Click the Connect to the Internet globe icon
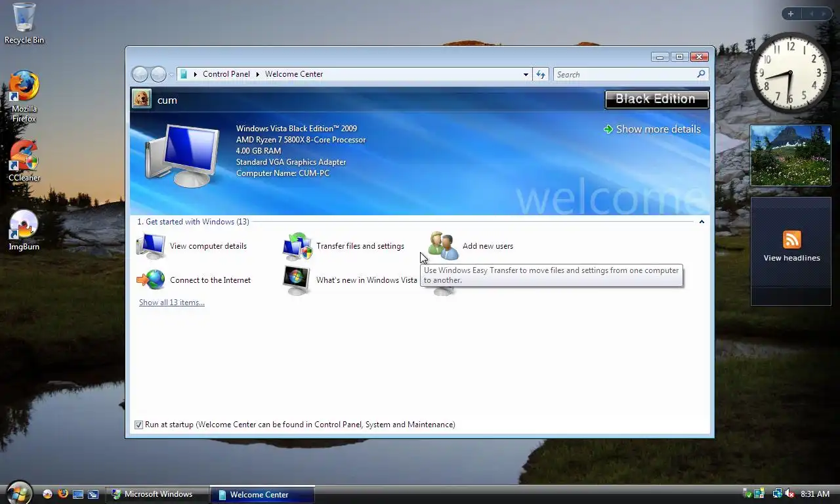 pyautogui.click(x=151, y=280)
